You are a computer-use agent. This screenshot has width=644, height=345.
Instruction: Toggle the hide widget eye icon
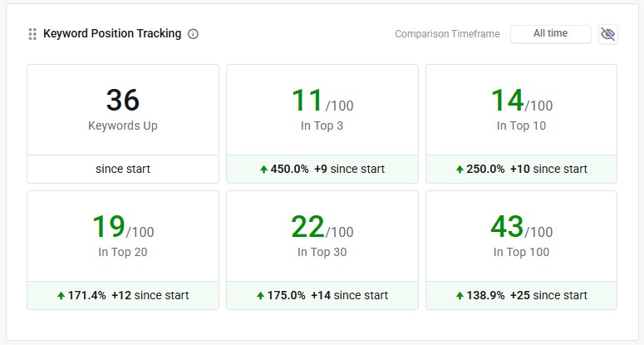(608, 34)
